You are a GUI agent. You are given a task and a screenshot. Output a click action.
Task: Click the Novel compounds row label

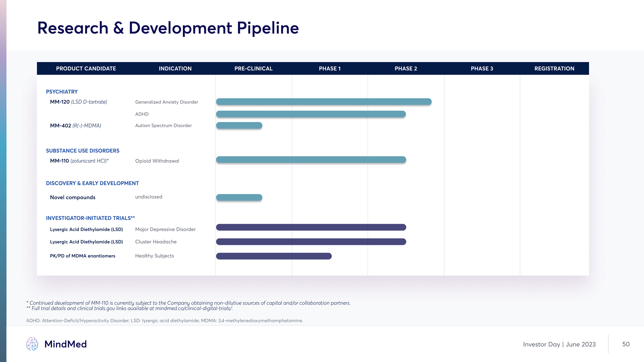click(72, 197)
